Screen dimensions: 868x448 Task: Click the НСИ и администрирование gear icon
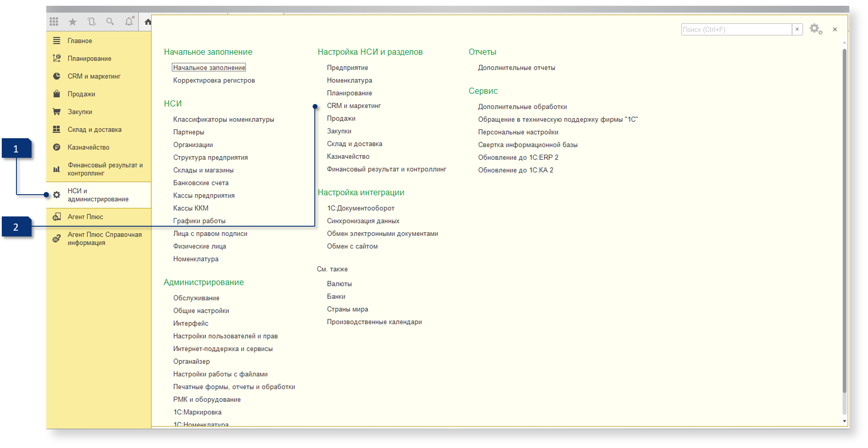click(x=56, y=195)
